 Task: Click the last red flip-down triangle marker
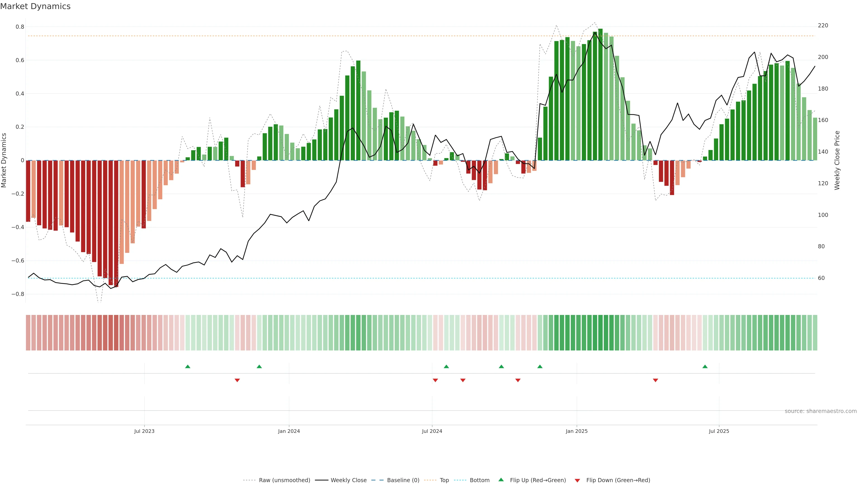point(655,380)
